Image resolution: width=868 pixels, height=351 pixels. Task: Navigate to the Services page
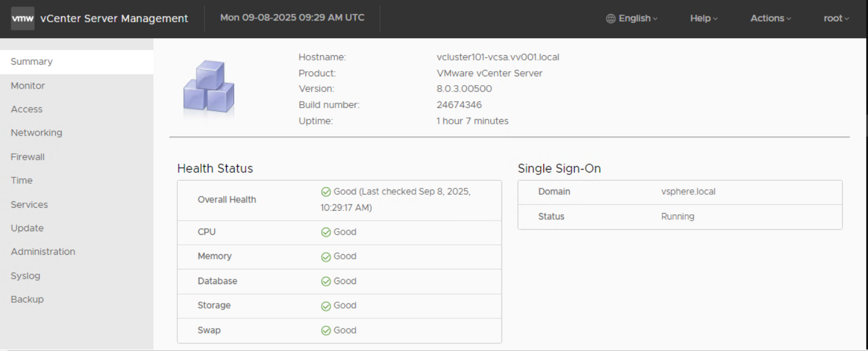click(29, 205)
